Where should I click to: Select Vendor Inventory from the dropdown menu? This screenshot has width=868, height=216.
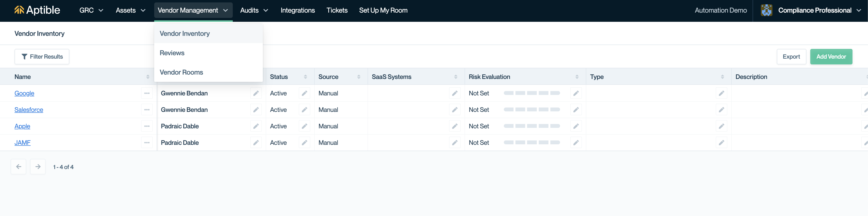(208, 34)
